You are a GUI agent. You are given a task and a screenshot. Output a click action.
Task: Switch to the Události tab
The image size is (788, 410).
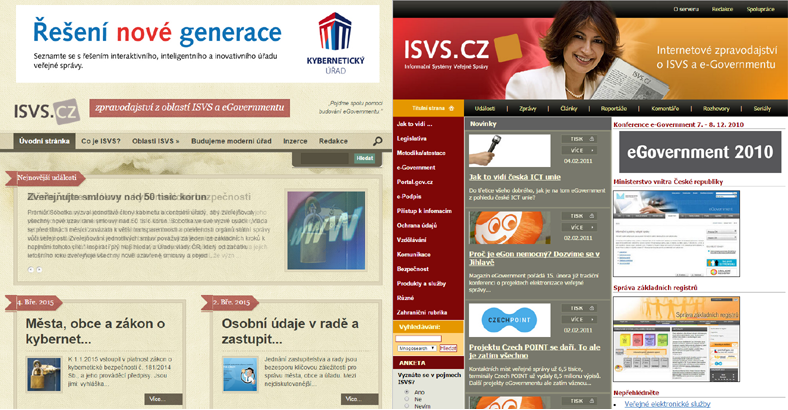tap(484, 109)
